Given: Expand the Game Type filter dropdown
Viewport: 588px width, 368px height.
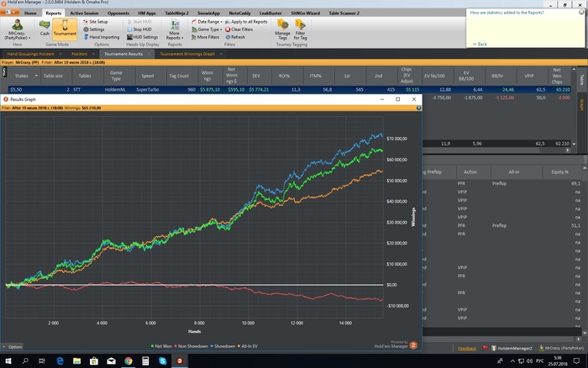Looking at the screenshot, I should pos(207,29).
